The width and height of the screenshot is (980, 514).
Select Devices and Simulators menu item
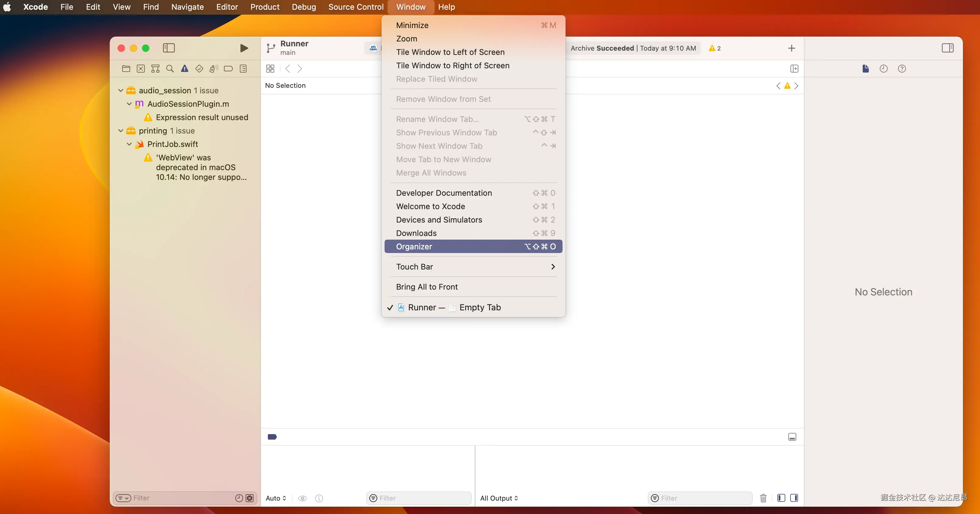[x=439, y=220]
